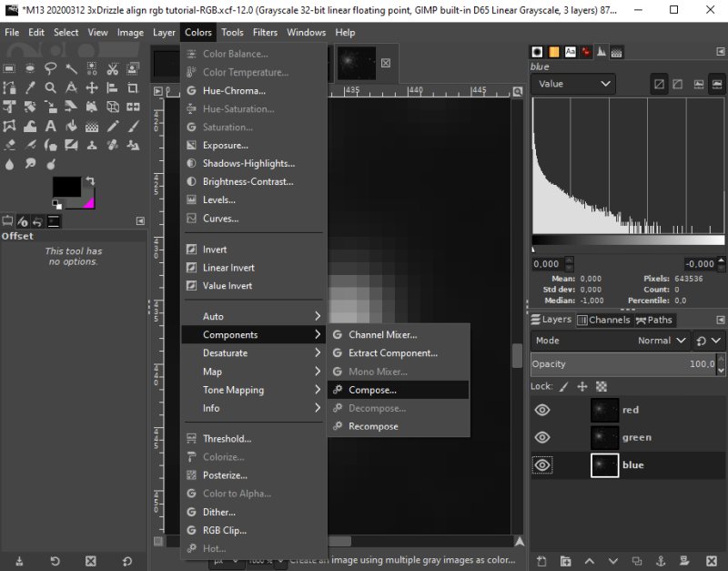
Task: Delete the selected layer
Action: pos(711,561)
